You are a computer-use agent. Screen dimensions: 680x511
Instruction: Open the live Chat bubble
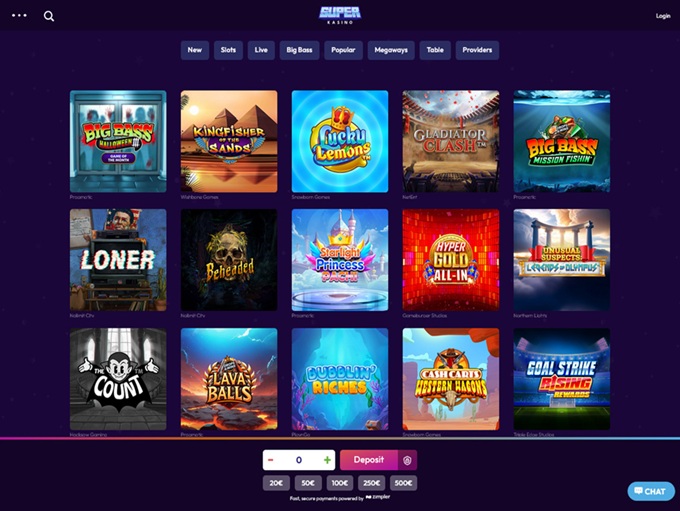pyautogui.click(x=651, y=491)
